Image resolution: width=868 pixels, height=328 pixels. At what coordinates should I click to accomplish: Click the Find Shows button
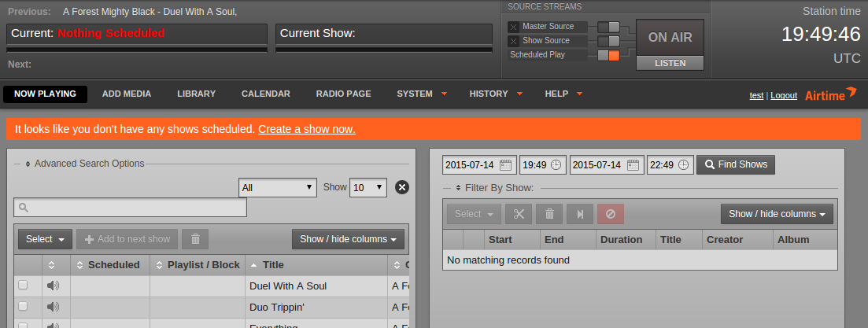tap(736, 164)
